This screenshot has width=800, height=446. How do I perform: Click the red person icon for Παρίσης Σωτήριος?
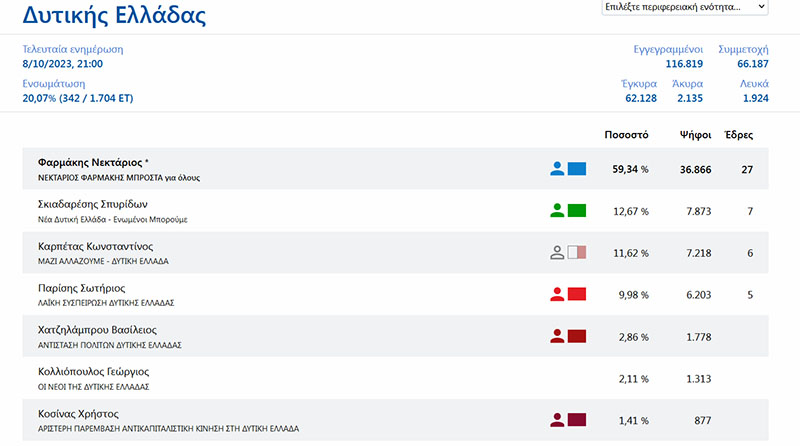(557, 294)
